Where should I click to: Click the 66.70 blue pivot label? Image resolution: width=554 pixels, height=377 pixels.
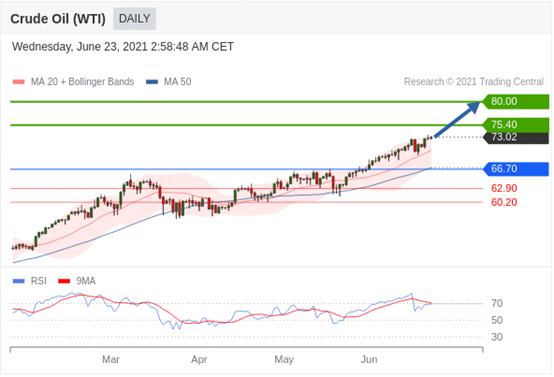[515, 169]
